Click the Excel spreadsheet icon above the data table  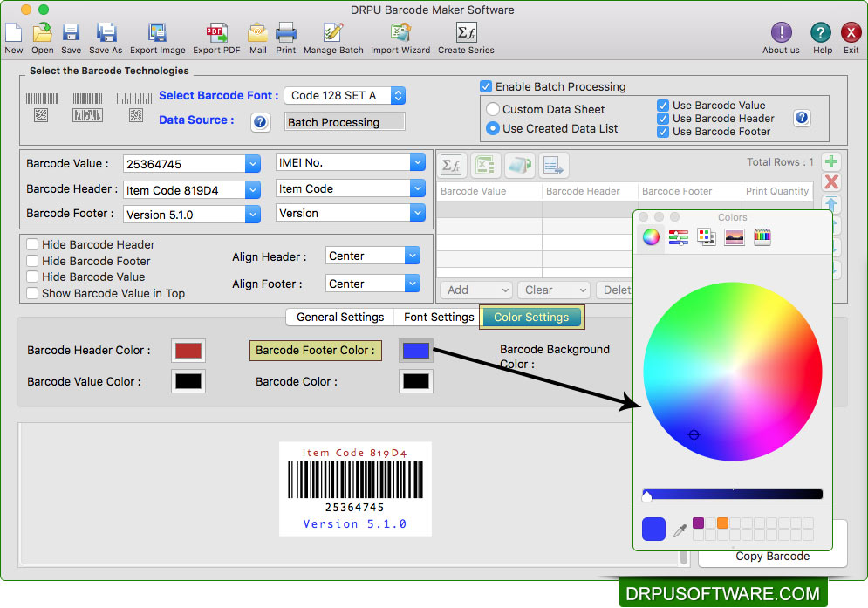coord(486,165)
